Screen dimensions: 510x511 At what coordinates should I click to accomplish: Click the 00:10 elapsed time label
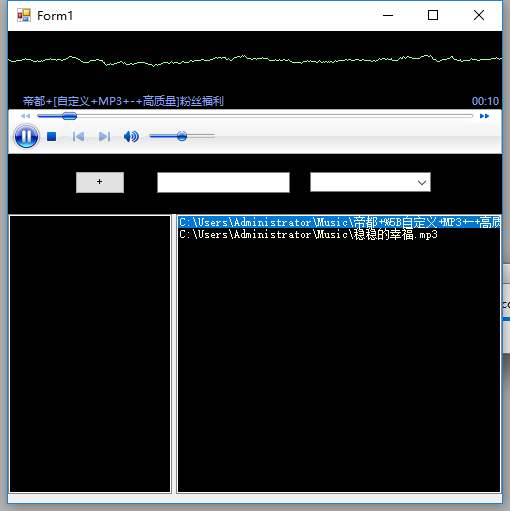pyautogui.click(x=485, y=101)
